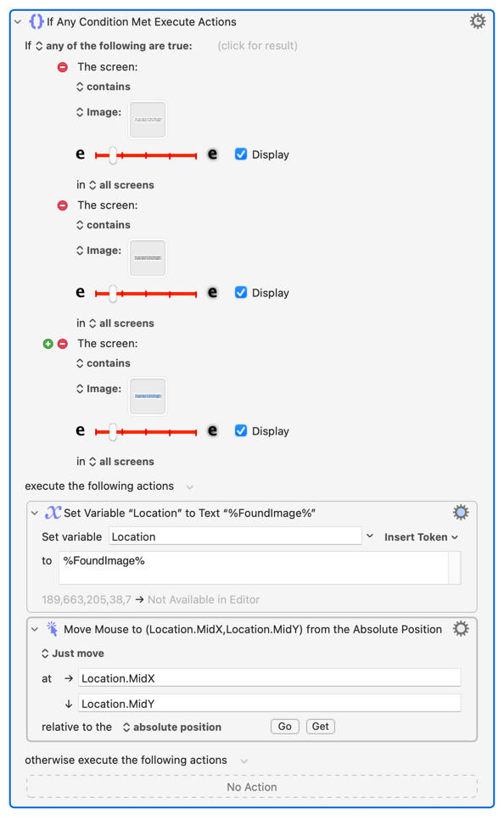Adjust the first image fuzziness slider
The width and height of the screenshot is (504, 820).
tap(113, 154)
